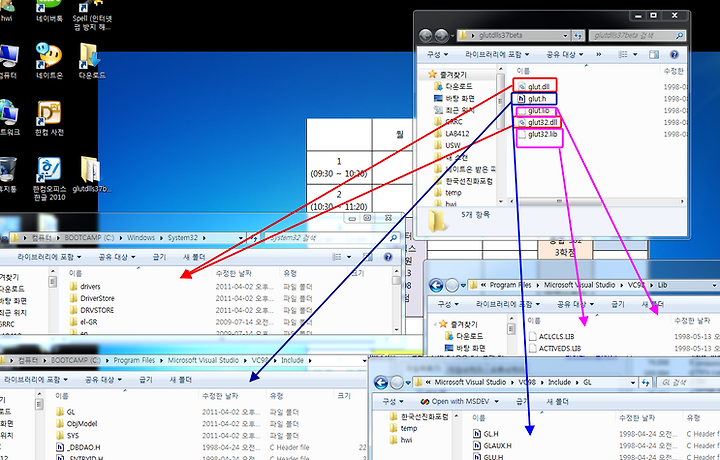Image resolution: width=720 pixels, height=460 pixels.
Task: Click 새 폴더 in the GL window toolbar
Action: (557, 401)
